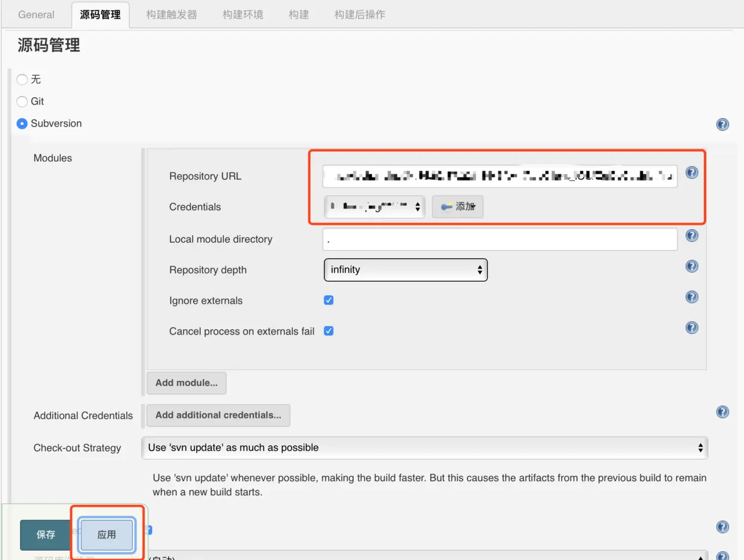Open help for Ignore externals
This screenshot has width=744, height=560.
tap(692, 297)
